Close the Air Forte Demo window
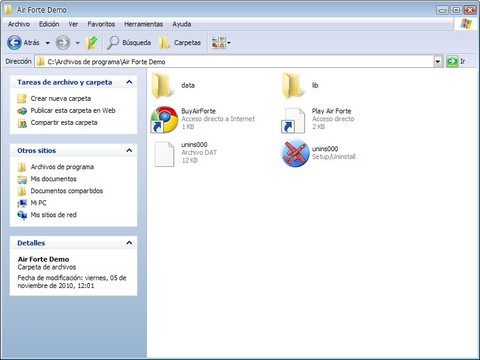The width and height of the screenshot is (480, 360). [x=470, y=10]
